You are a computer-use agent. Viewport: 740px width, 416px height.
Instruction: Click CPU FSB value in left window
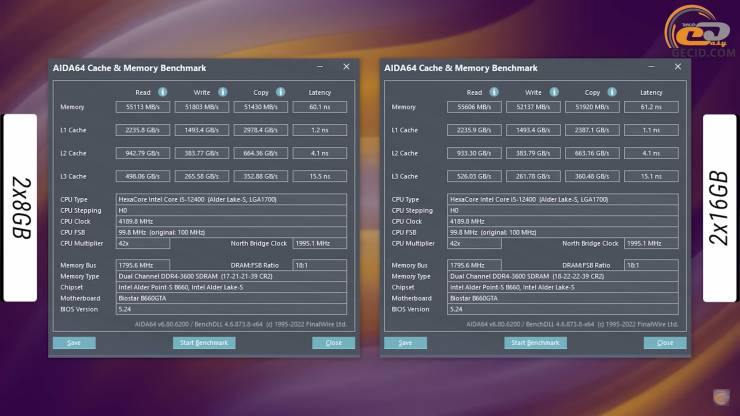231,232
